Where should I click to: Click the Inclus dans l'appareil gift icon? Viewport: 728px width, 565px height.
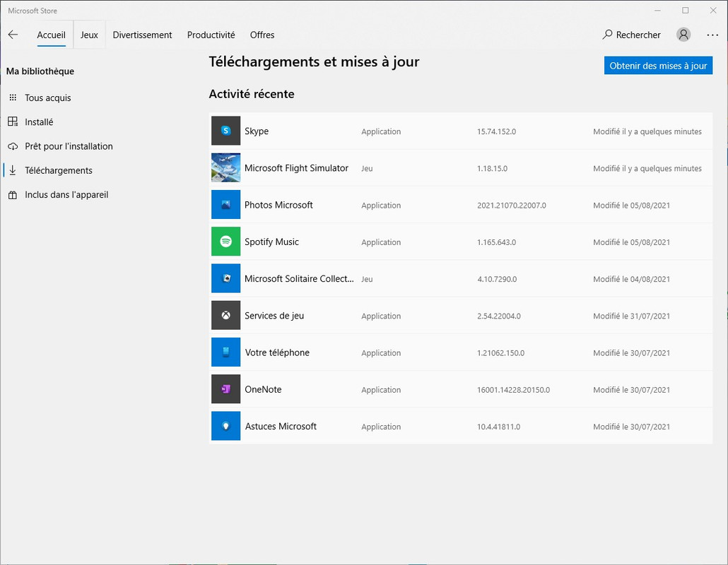click(x=13, y=195)
